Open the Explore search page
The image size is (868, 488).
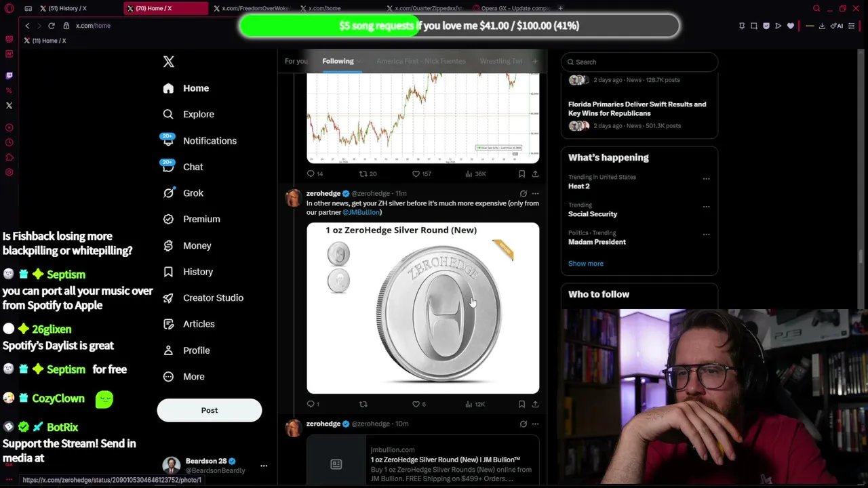point(189,115)
